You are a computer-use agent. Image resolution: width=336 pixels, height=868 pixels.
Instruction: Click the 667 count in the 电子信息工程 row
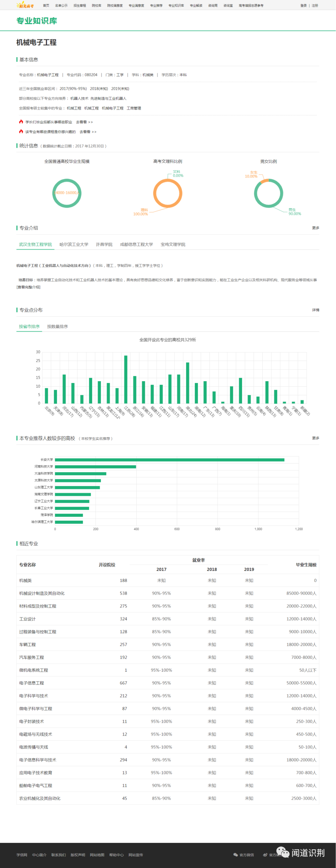(x=124, y=683)
